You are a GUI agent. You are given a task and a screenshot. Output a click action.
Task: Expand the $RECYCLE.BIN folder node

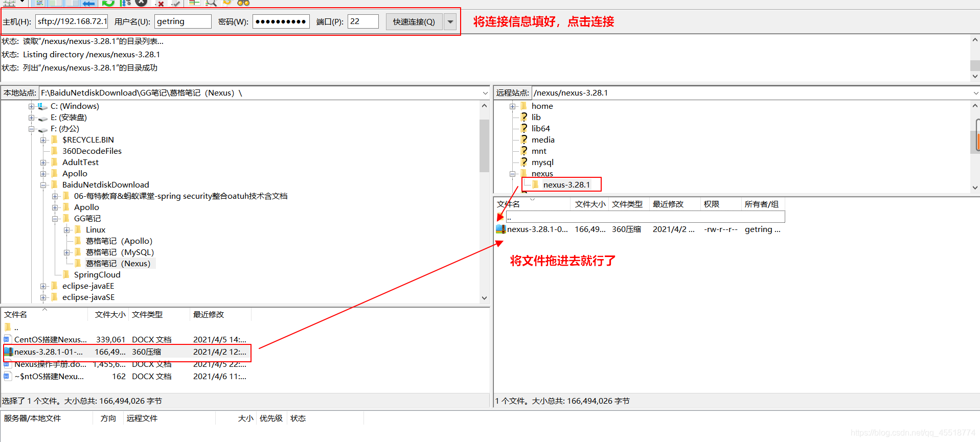(43, 140)
